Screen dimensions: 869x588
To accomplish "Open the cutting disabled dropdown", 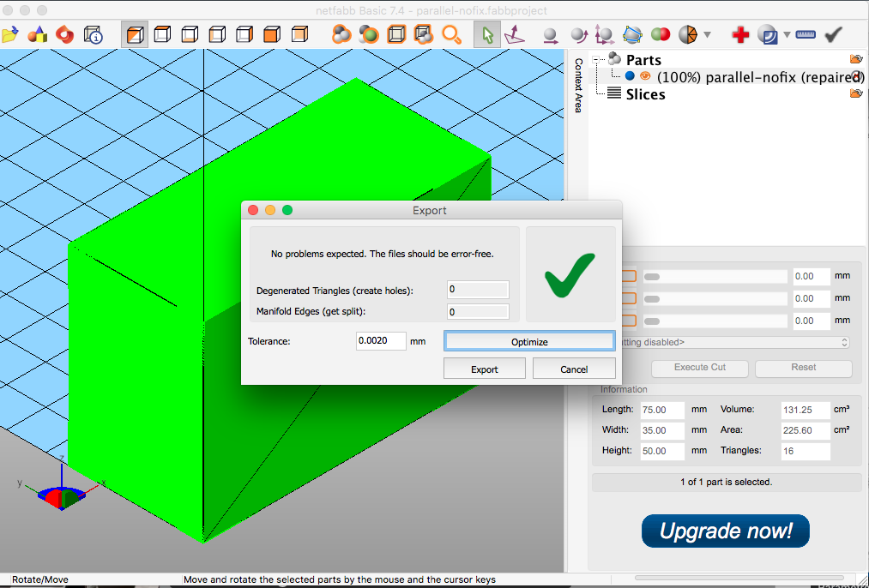I will click(x=735, y=342).
